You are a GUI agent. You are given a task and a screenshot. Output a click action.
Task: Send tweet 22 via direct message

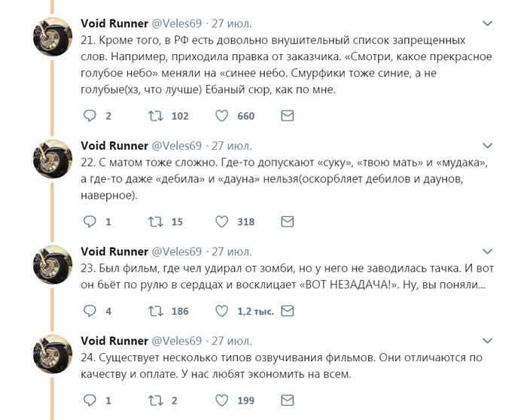click(287, 221)
